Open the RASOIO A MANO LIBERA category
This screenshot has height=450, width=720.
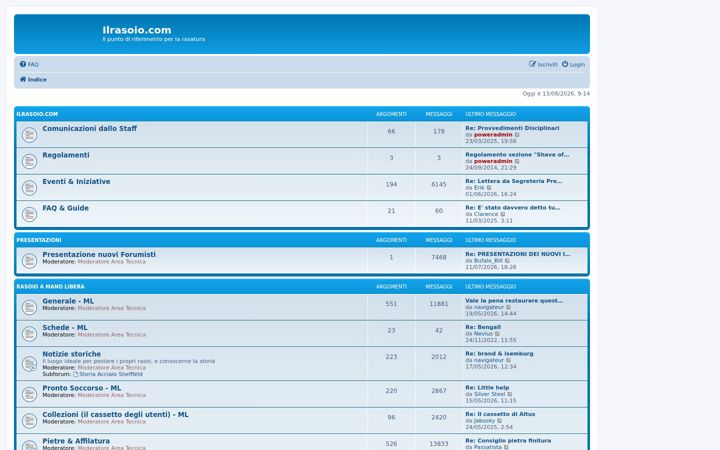(51, 287)
